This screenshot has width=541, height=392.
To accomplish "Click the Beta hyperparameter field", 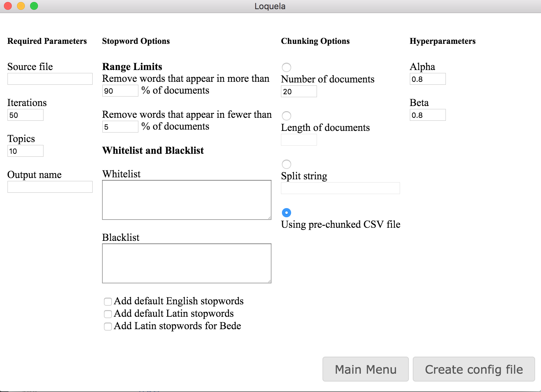I will click(428, 115).
